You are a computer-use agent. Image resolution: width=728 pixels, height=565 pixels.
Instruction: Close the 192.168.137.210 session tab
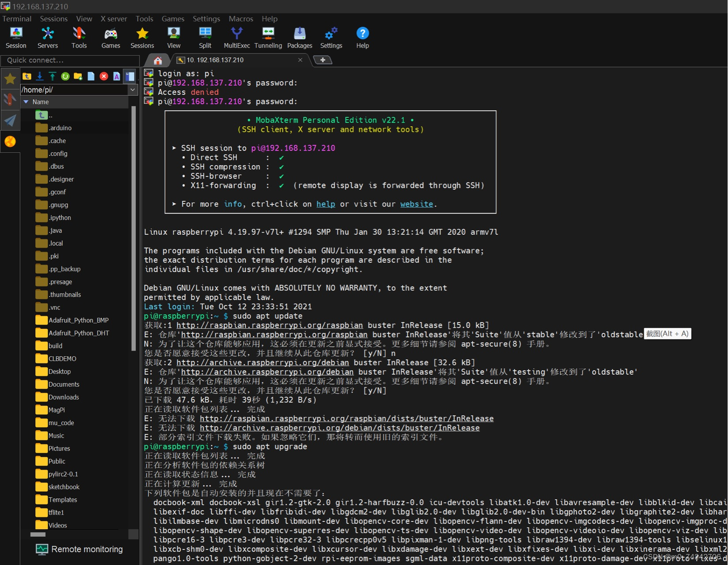click(x=300, y=60)
